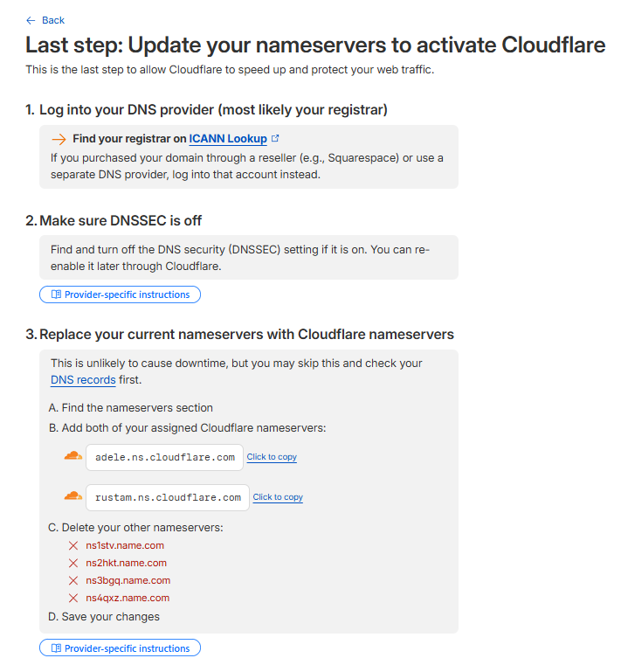Click the external link icon beside ICANN Lookup
Viewport: 621px width, 672px height.
pos(276,138)
